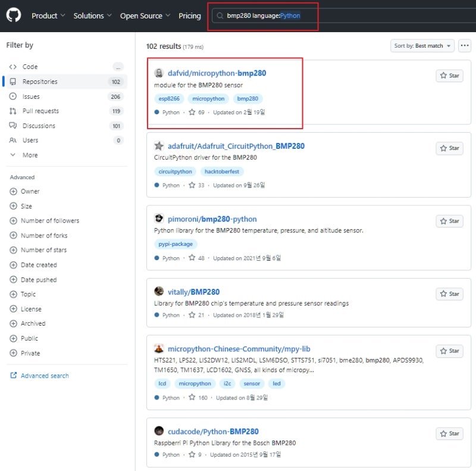Add Owner filter with plus icon
476x471 pixels.
point(13,191)
